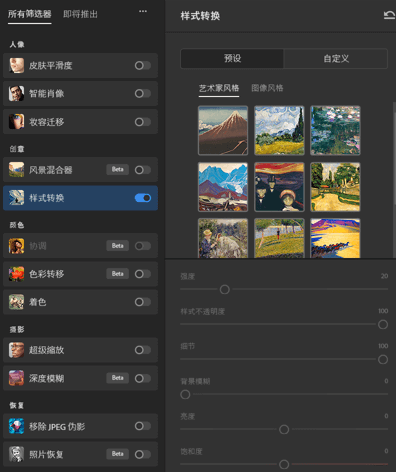Disable the 样式转换 toggle
Viewport: 396px width, 472px height.
click(143, 198)
